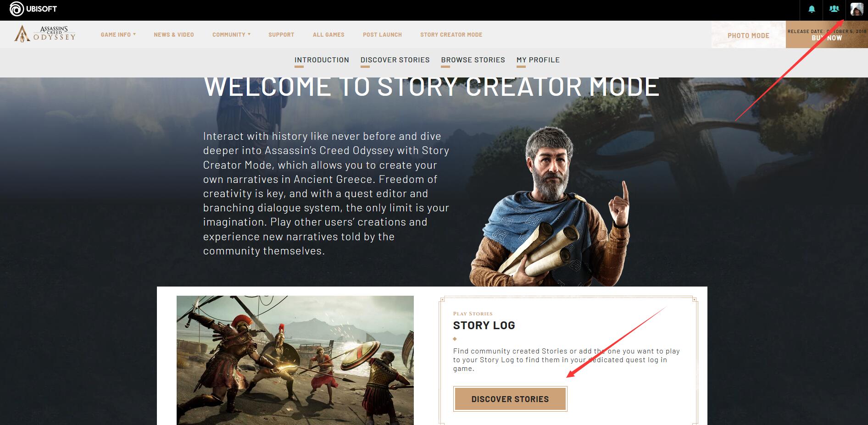Open the My Profile tab
The height and width of the screenshot is (425, 868).
click(538, 60)
